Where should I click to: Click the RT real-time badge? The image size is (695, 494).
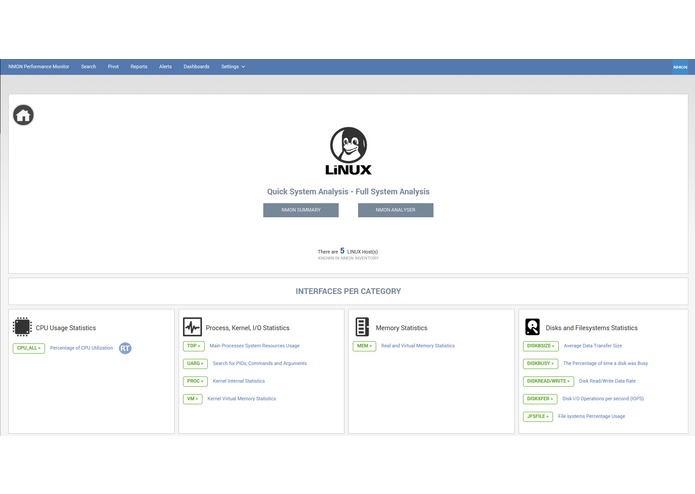click(x=125, y=348)
